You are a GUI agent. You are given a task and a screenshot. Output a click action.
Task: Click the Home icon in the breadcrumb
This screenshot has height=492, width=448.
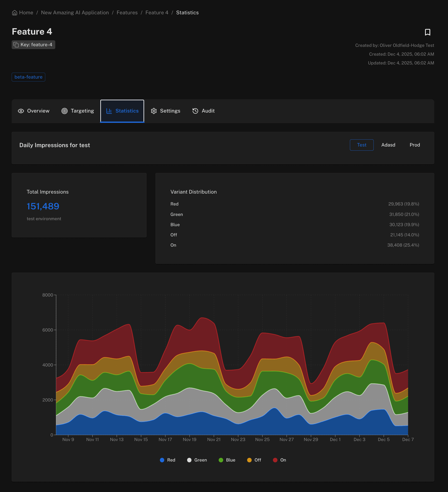[x=15, y=12]
